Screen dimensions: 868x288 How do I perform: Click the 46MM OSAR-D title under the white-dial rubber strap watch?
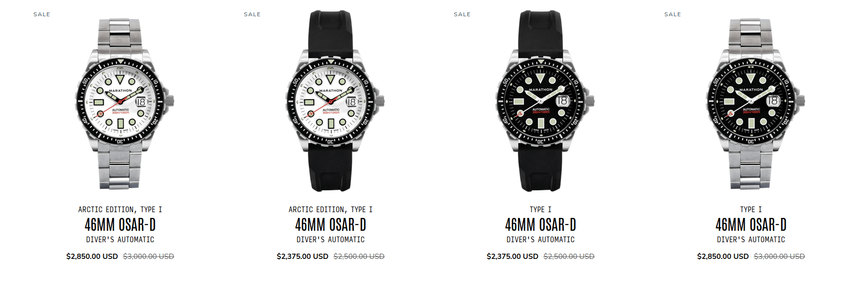point(330,225)
